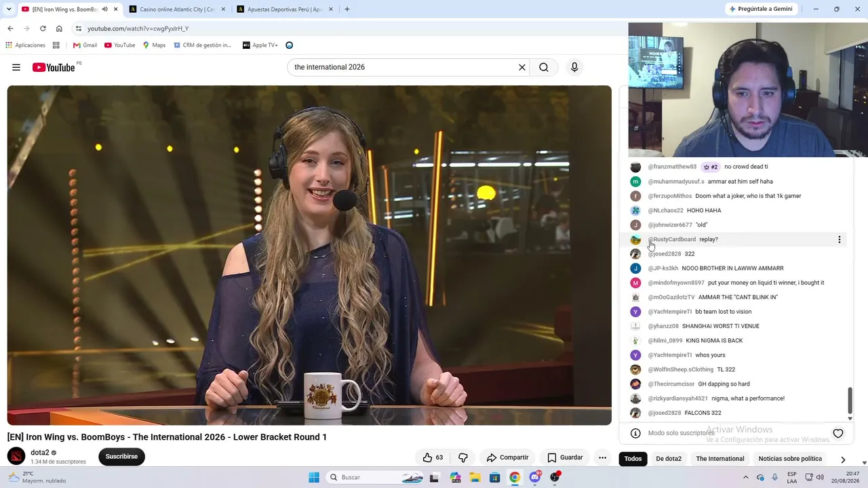Click the Pregúntale a Gemini button
Image resolution: width=868 pixels, height=488 pixels.
[x=760, y=9]
